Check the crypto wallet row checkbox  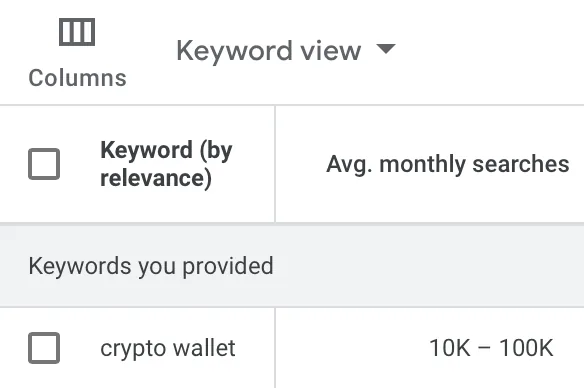click(x=44, y=348)
